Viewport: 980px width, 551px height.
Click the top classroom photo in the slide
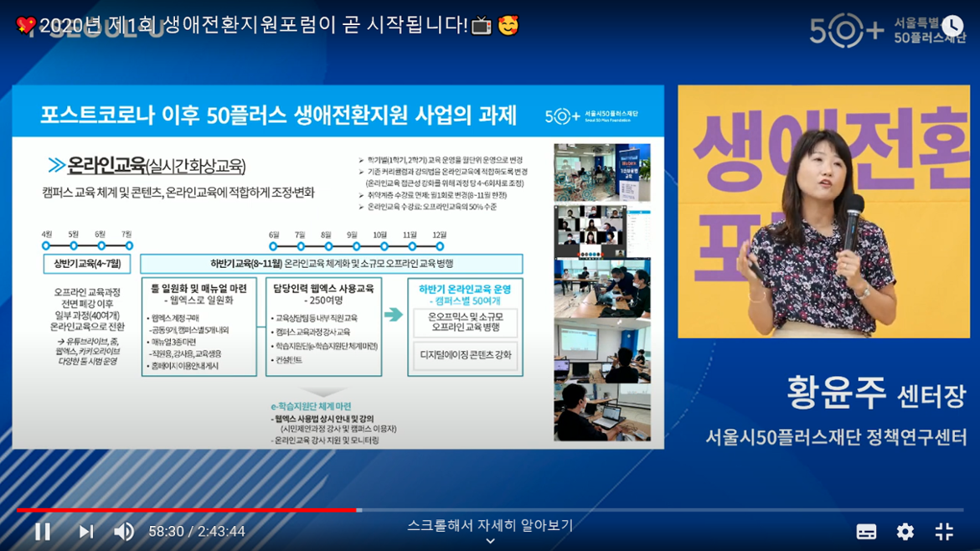pos(601,172)
